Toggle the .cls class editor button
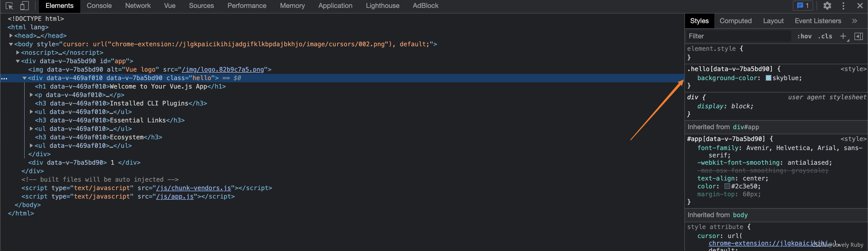The image size is (868, 251). (x=825, y=36)
